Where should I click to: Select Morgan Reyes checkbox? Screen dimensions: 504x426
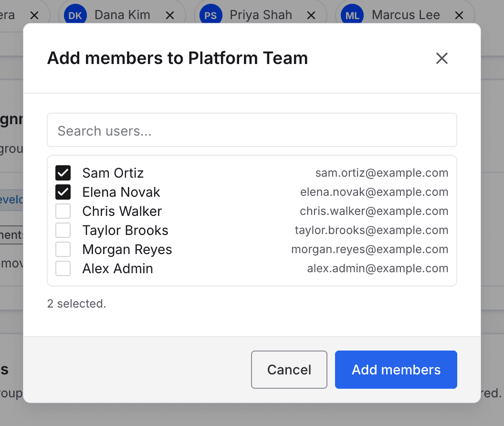point(63,249)
